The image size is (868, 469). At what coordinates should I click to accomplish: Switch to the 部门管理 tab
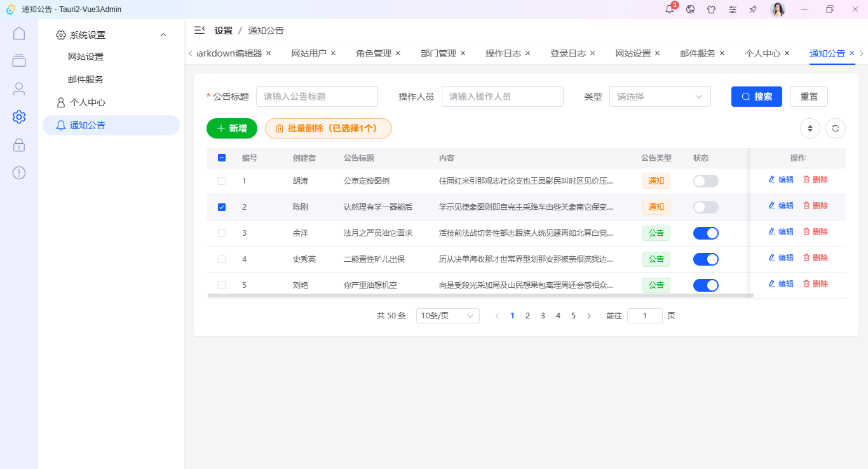pos(438,53)
